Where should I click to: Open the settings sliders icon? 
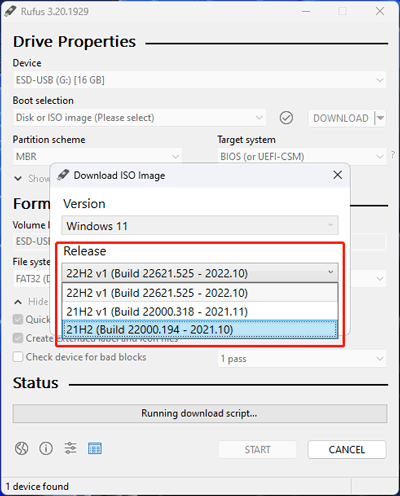click(70, 448)
